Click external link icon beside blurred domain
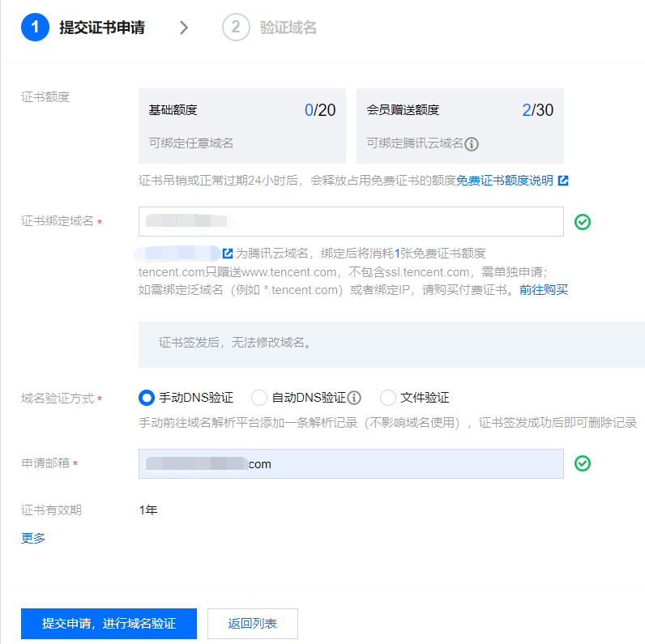Viewport: 645px width, 644px height. click(228, 254)
